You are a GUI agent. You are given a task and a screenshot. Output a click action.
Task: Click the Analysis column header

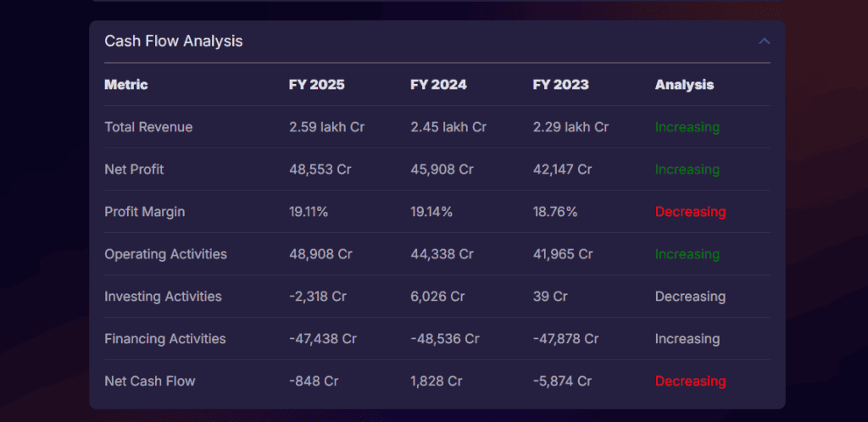tap(684, 85)
